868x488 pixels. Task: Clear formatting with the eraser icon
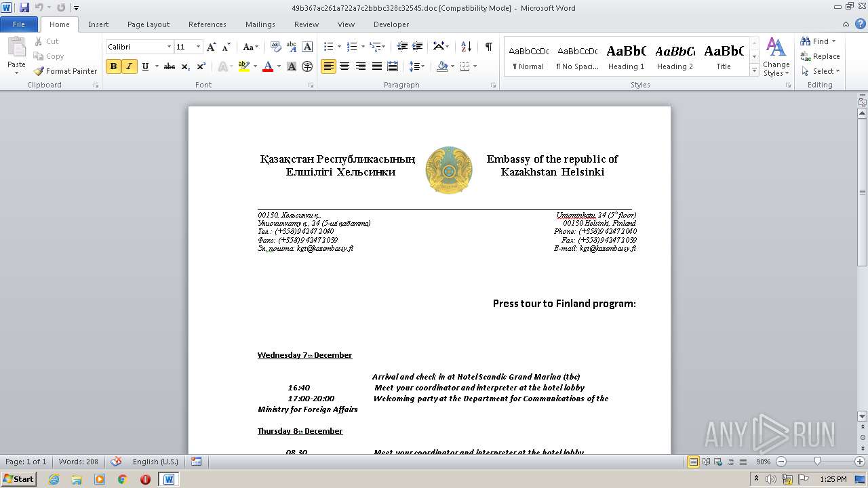275,47
